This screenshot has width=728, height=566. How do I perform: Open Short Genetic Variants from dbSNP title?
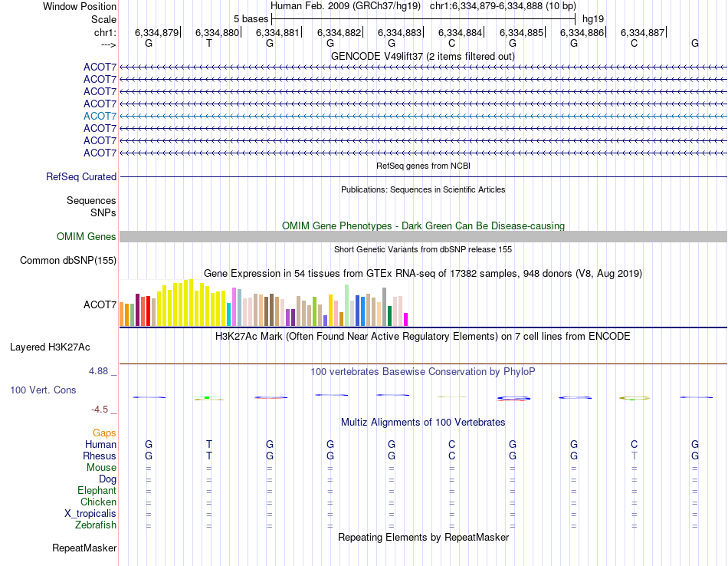(423, 249)
